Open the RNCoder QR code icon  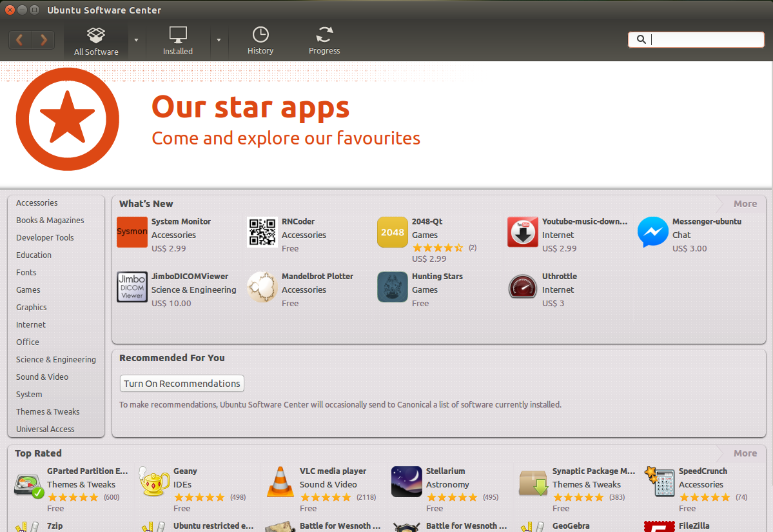coord(262,232)
